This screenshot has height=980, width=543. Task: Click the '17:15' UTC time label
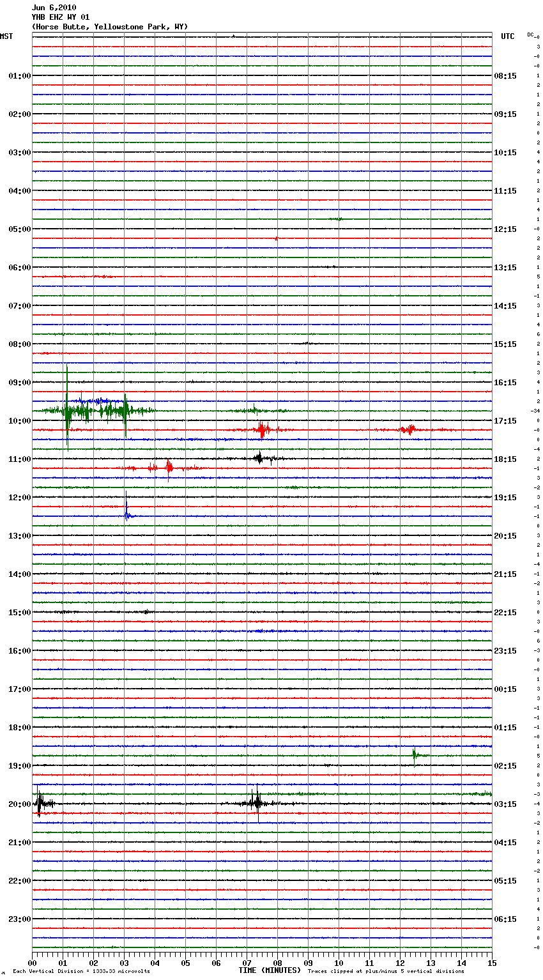click(505, 421)
